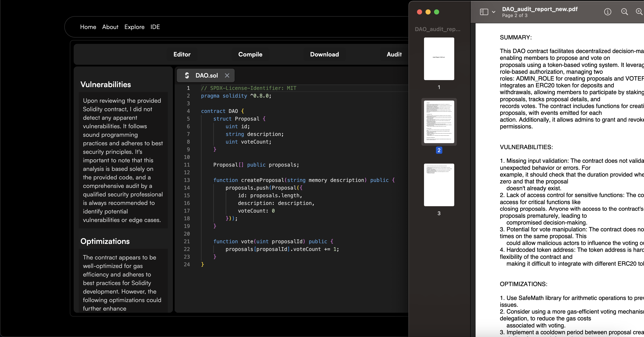Image resolution: width=644 pixels, height=337 pixels.
Task: Select page 1 thumbnail in sidebar
Action: (439, 59)
